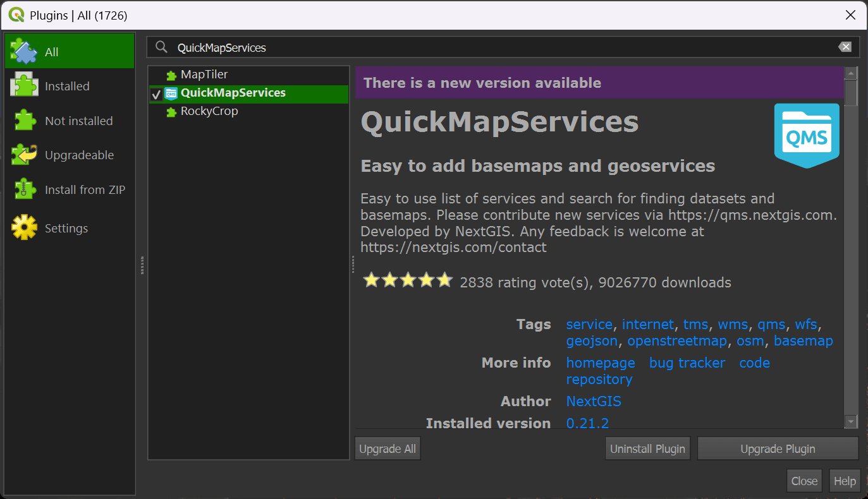Image resolution: width=868 pixels, height=499 pixels.
Task: Click the QuickMapServices QMS list icon
Action: tap(171, 93)
